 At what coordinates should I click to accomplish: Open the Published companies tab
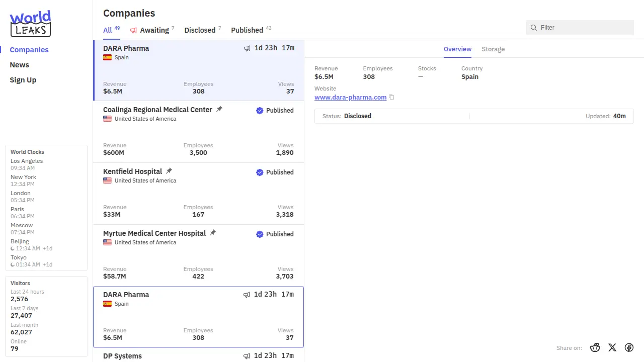pyautogui.click(x=247, y=30)
